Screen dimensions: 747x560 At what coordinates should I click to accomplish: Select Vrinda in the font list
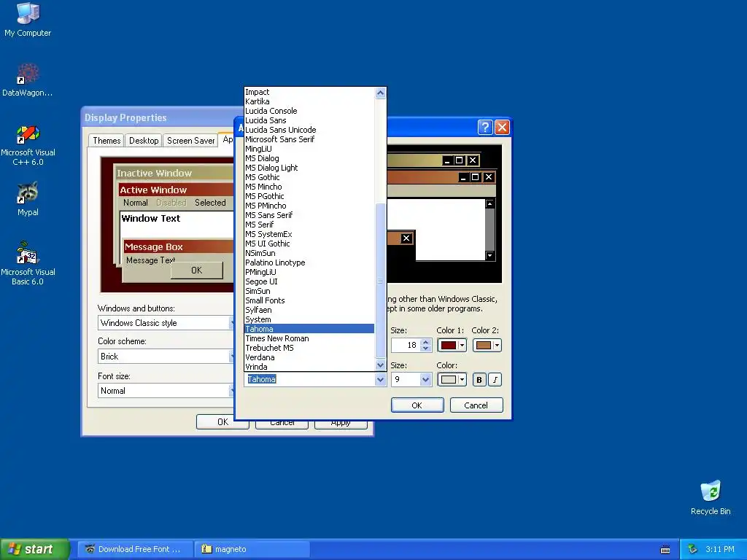[x=309, y=367]
